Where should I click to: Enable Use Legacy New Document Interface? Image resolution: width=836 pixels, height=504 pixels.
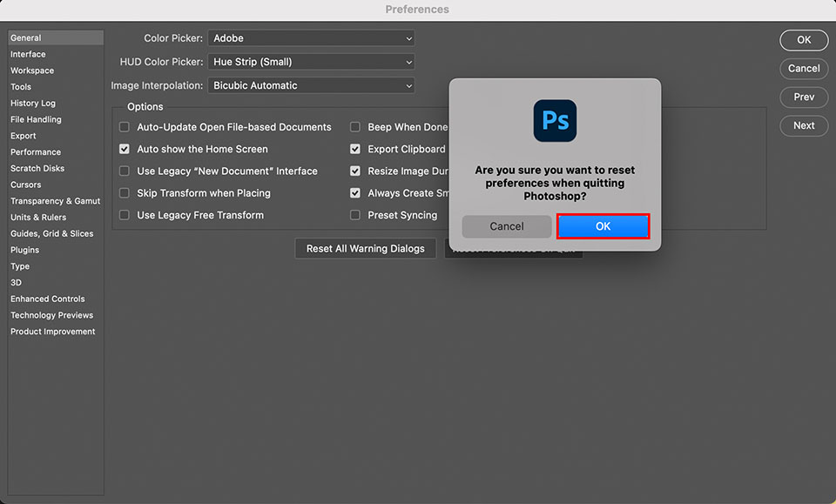point(124,171)
